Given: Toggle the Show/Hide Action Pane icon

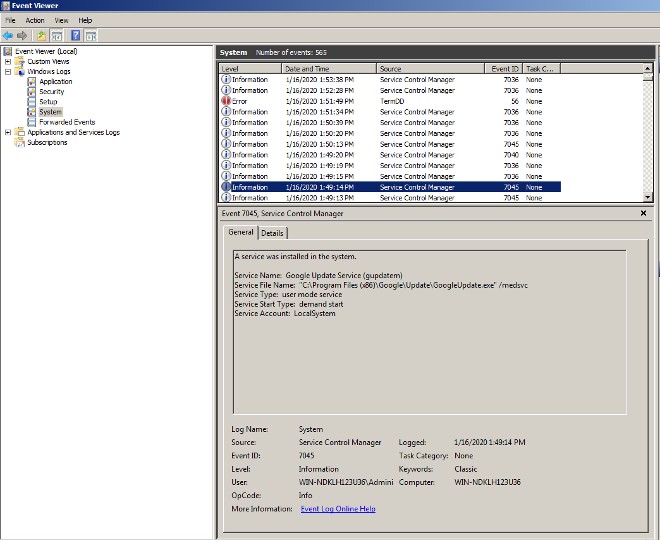Looking at the screenshot, I should 91,35.
